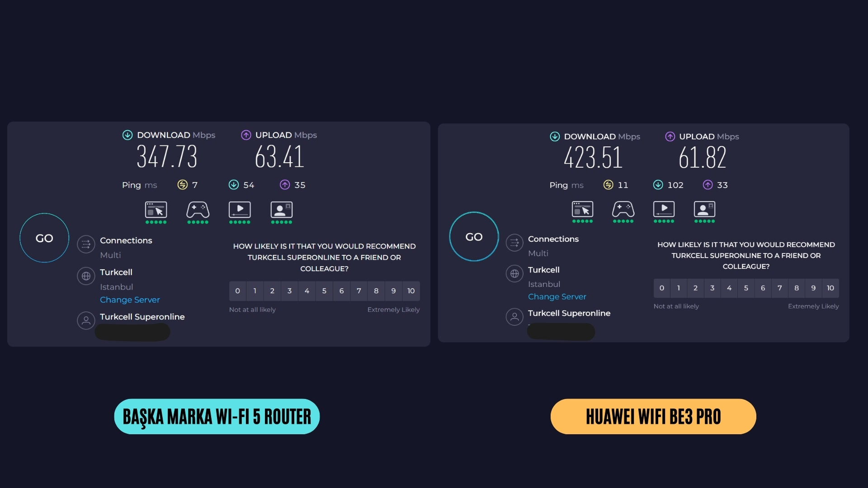Click the globe server icon in right panel

514,273
